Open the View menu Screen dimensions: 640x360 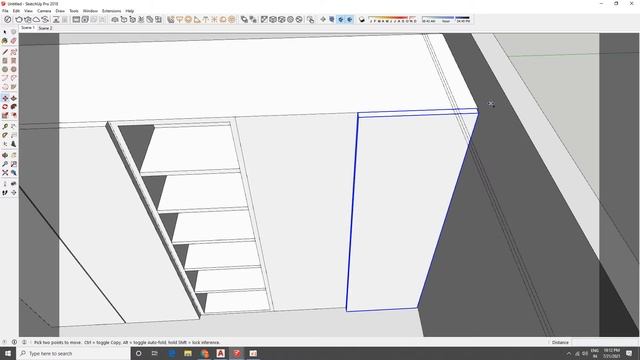(x=29, y=11)
